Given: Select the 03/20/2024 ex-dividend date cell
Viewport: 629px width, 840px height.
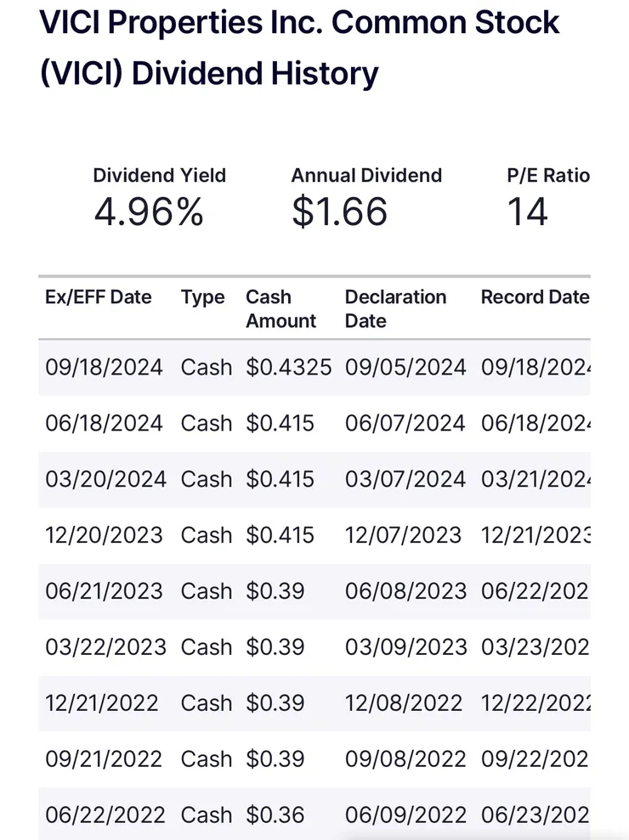Looking at the screenshot, I should (105, 480).
